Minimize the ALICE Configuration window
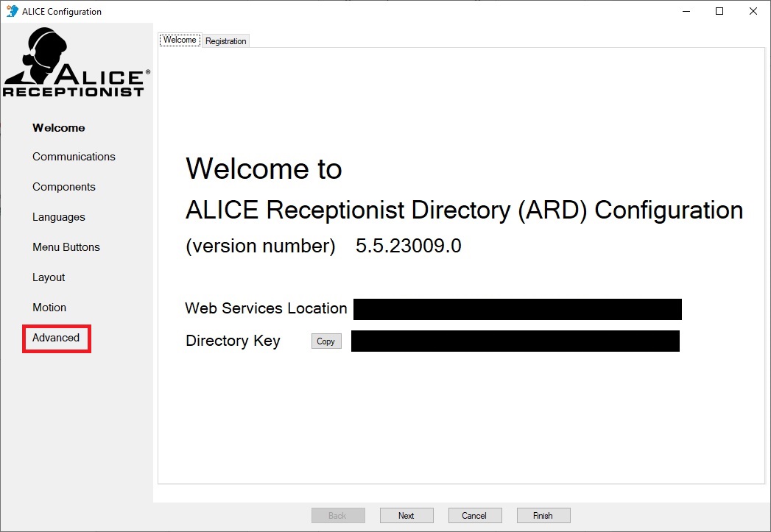 686,11
